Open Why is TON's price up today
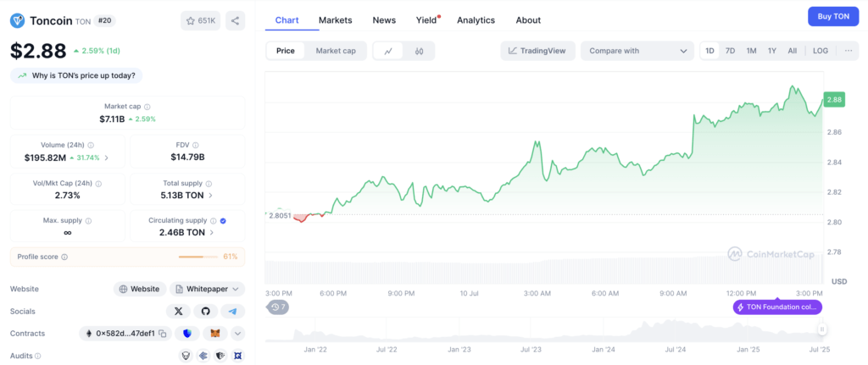The image size is (868, 365). point(76,75)
